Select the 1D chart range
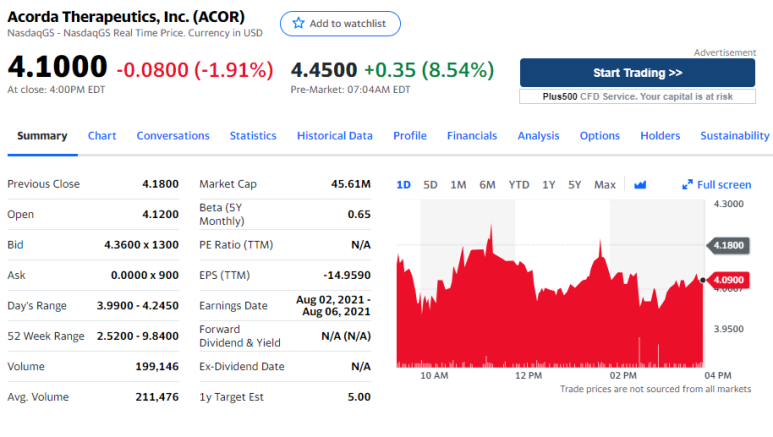The height and width of the screenshot is (437, 773). 403,185
